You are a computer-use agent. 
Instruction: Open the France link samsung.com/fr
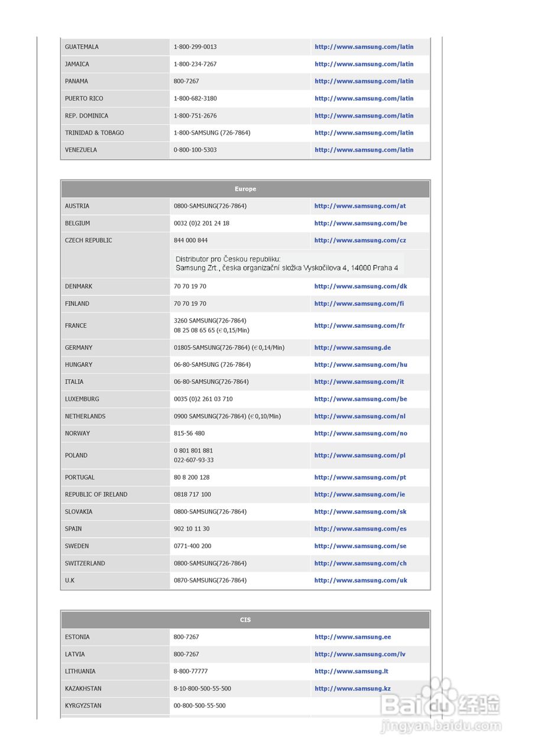pyautogui.click(x=359, y=325)
